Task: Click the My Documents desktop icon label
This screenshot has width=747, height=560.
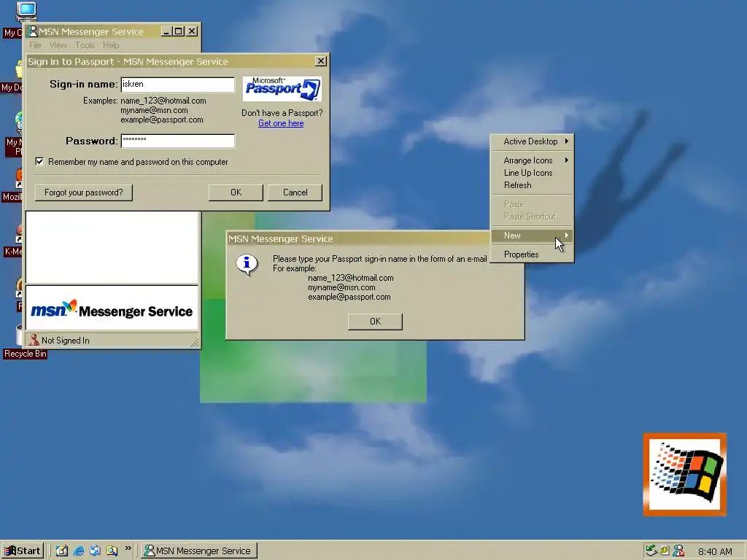Action: [x=12, y=87]
